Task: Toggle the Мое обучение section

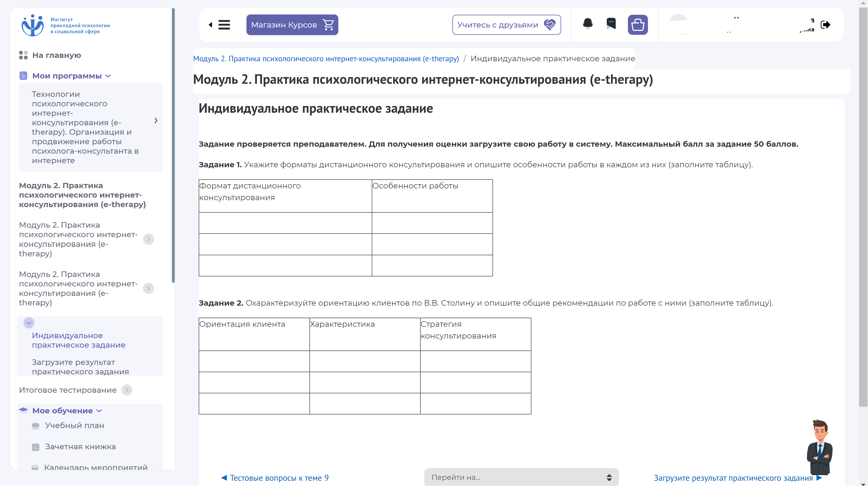Action: [62, 411]
